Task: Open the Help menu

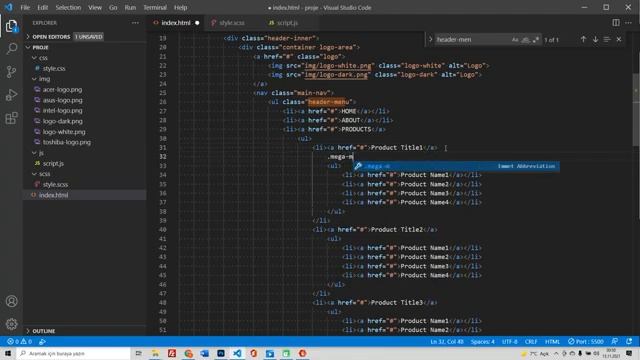Action: coord(180,7)
